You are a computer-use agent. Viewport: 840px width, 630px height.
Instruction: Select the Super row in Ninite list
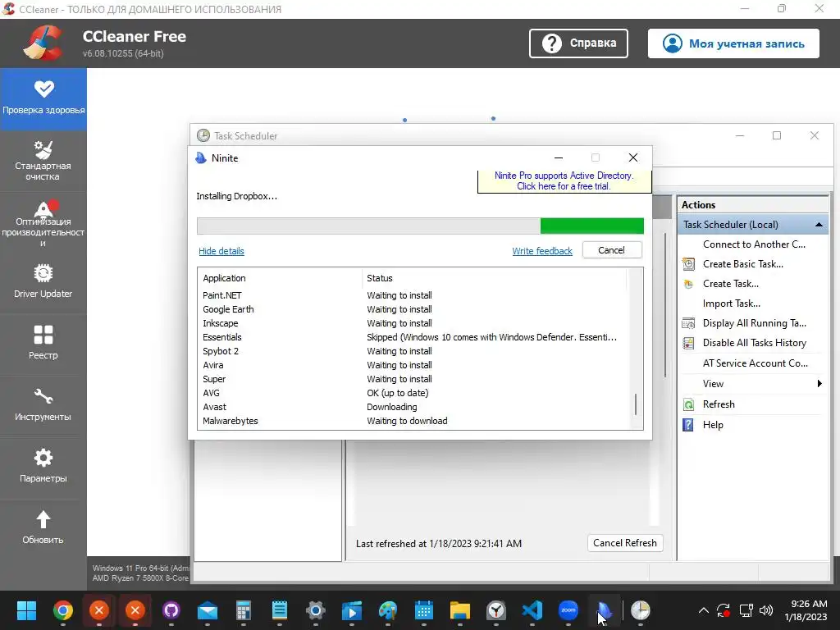pyautogui.click(x=413, y=379)
